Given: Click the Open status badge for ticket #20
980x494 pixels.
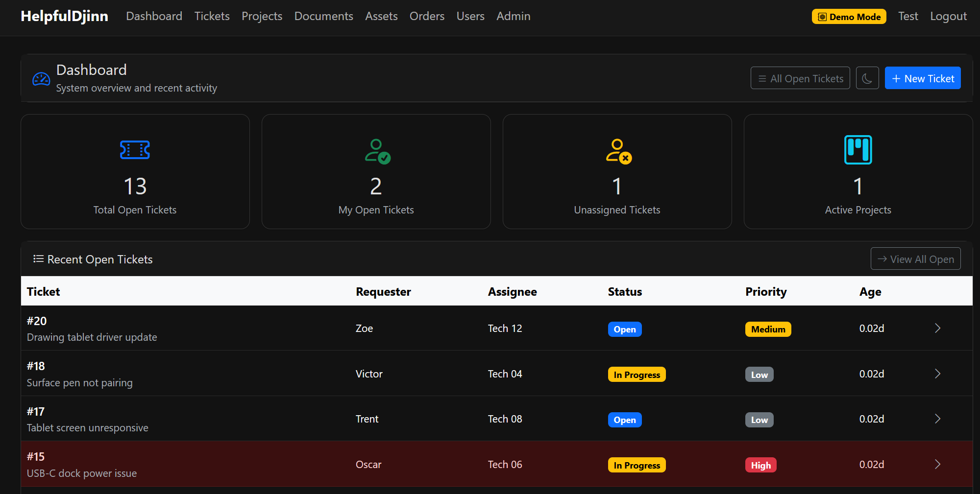Looking at the screenshot, I should pyautogui.click(x=625, y=329).
